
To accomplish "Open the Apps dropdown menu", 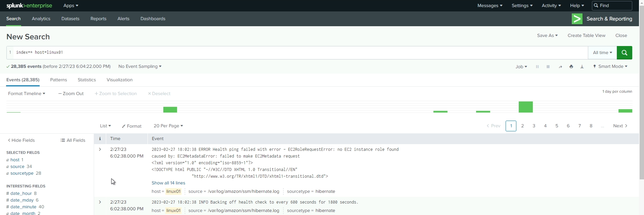I will click(71, 6).
